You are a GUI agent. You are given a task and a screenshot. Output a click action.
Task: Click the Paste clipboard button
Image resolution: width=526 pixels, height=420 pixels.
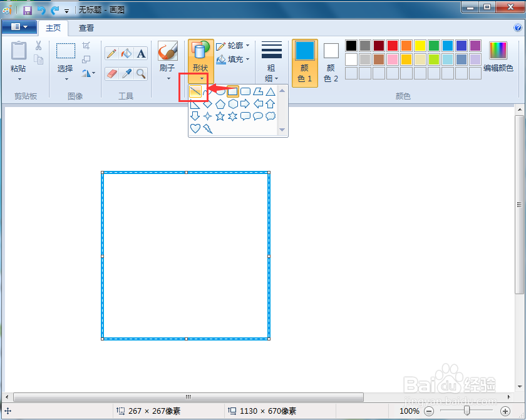[x=18, y=51]
